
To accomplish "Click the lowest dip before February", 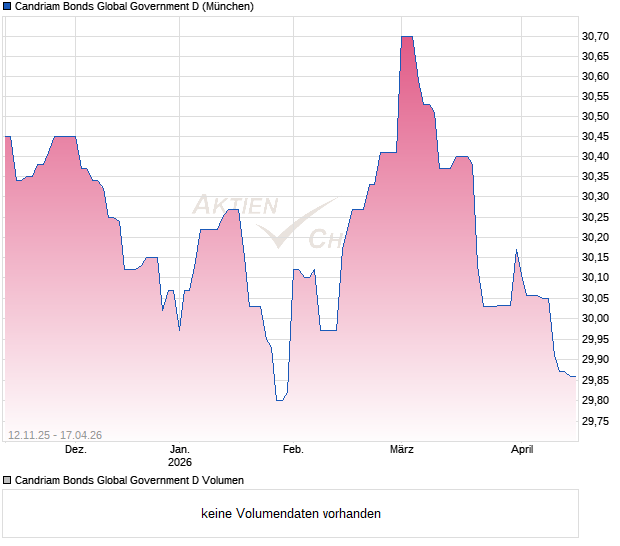I will (x=280, y=400).
